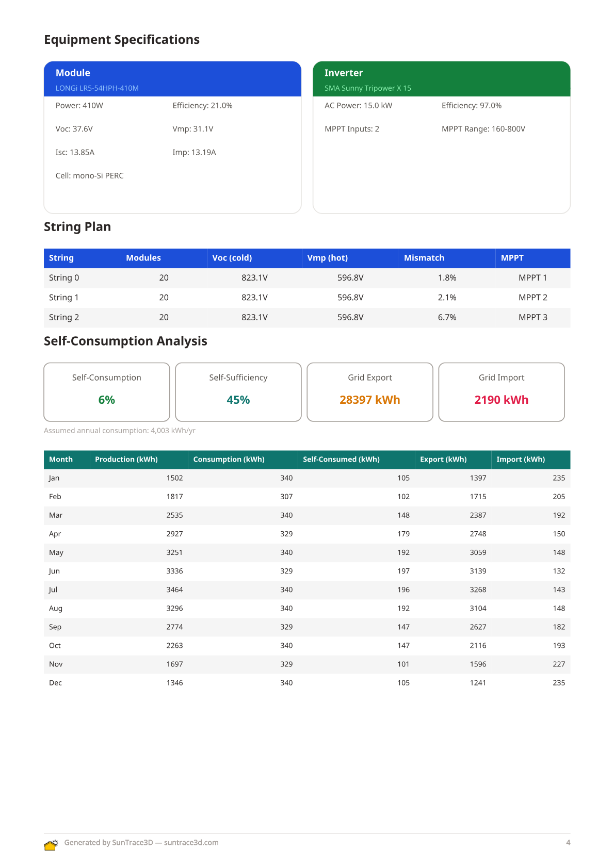Select the Dec month row label

pos(55,683)
